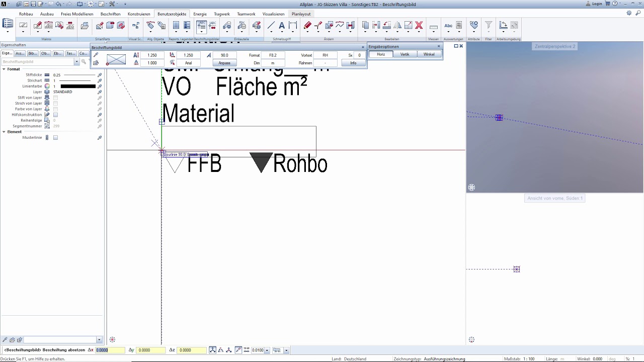
Task: Click the Anpass button
Action: 224,63
